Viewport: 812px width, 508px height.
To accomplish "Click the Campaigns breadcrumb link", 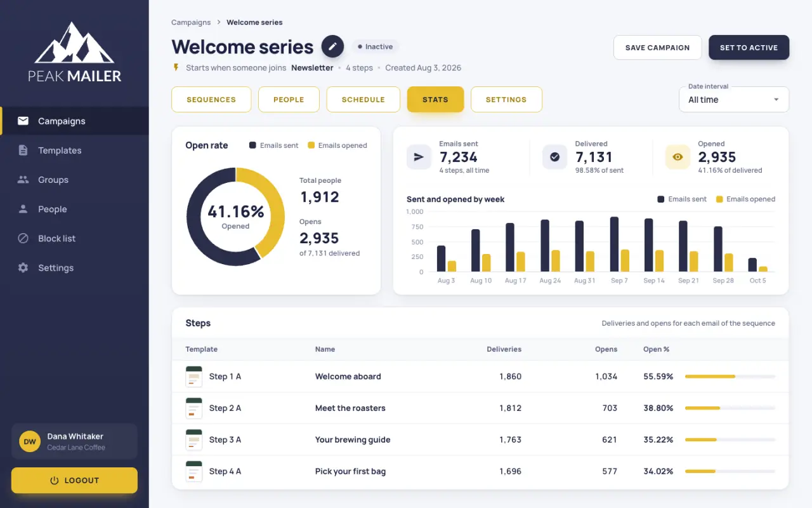I will [191, 22].
